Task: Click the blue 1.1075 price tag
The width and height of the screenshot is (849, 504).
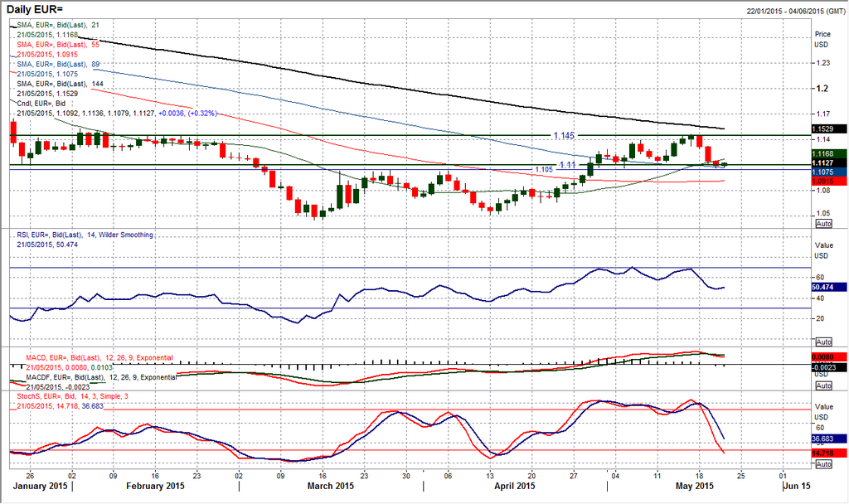Action: pos(829,172)
